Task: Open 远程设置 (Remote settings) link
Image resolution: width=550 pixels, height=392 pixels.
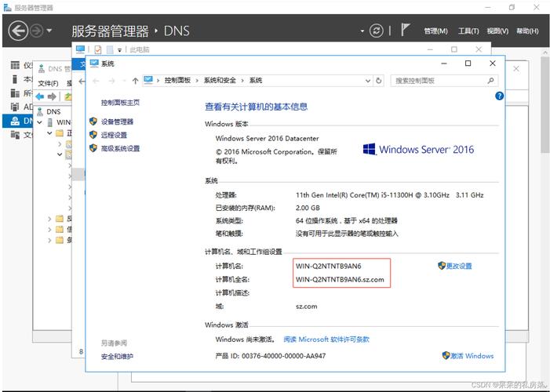Action: tap(114, 135)
